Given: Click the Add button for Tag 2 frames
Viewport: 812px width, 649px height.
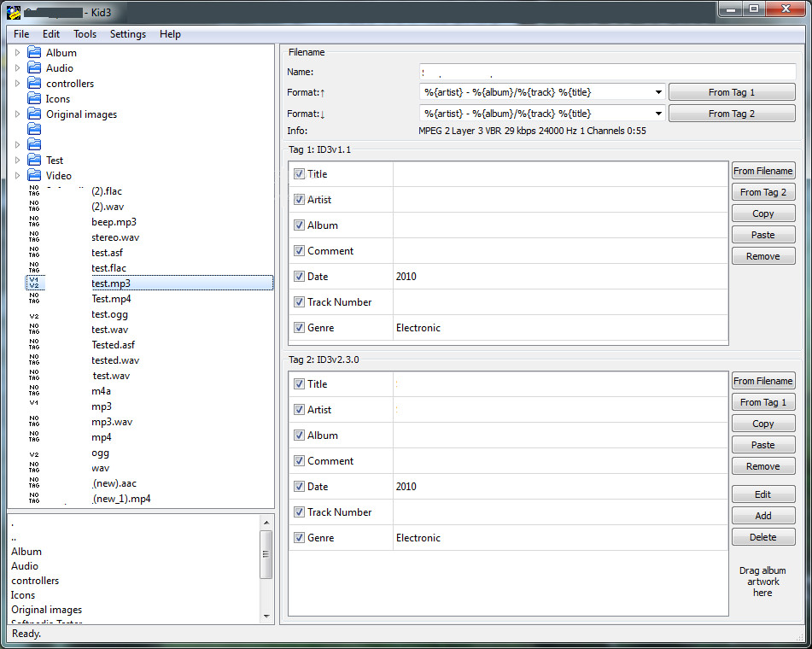Looking at the screenshot, I should coord(762,516).
